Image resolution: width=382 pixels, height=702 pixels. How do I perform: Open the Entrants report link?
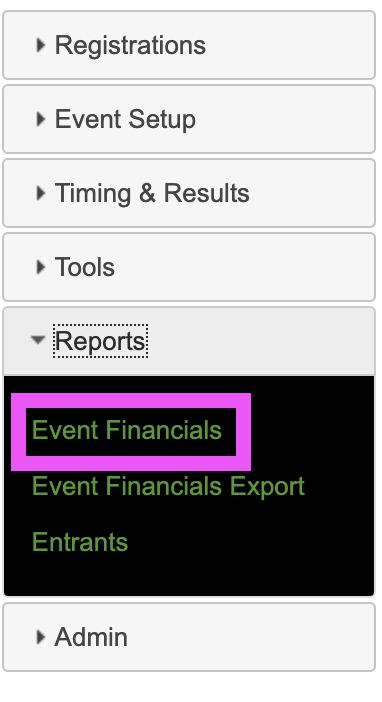coord(80,542)
